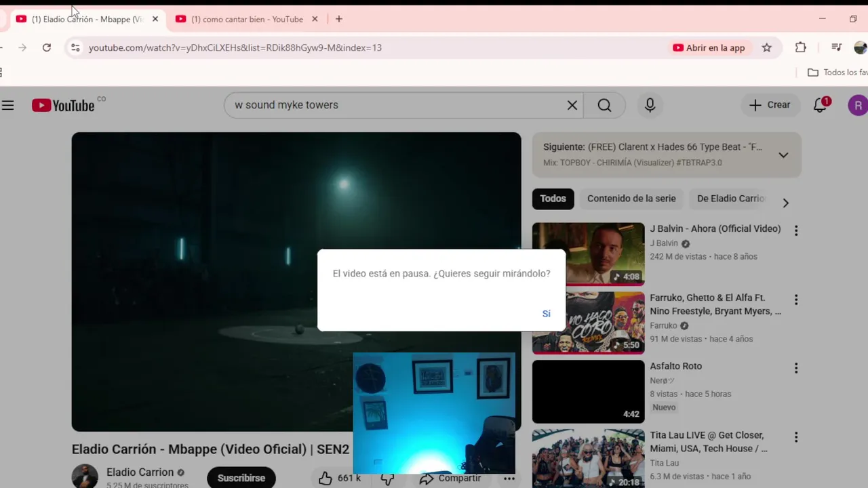This screenshot has height=488, width=868.
Task: Click the magnifier search button
Action: [604, 105]
